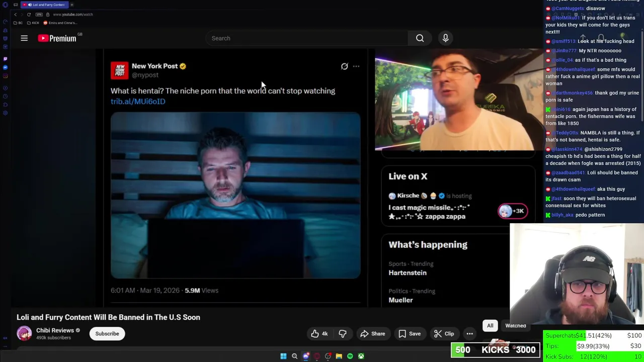Click the +3K listeners avatar badge

click(513, 211)
